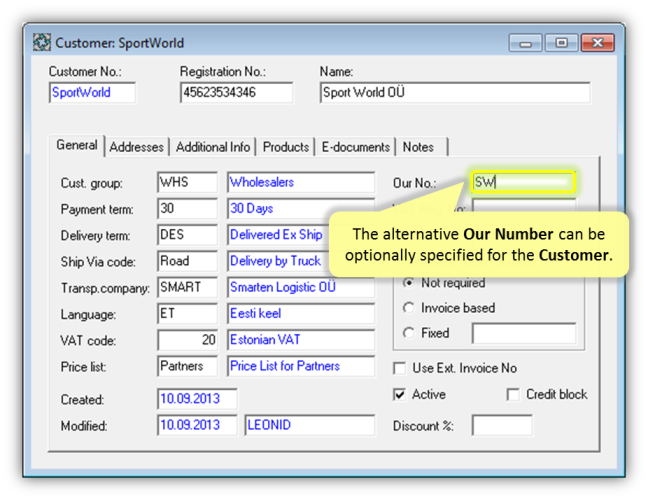Click the Delivery term code field DES
This screenshot has width=648, height=500.
click(x=187, y=235)
